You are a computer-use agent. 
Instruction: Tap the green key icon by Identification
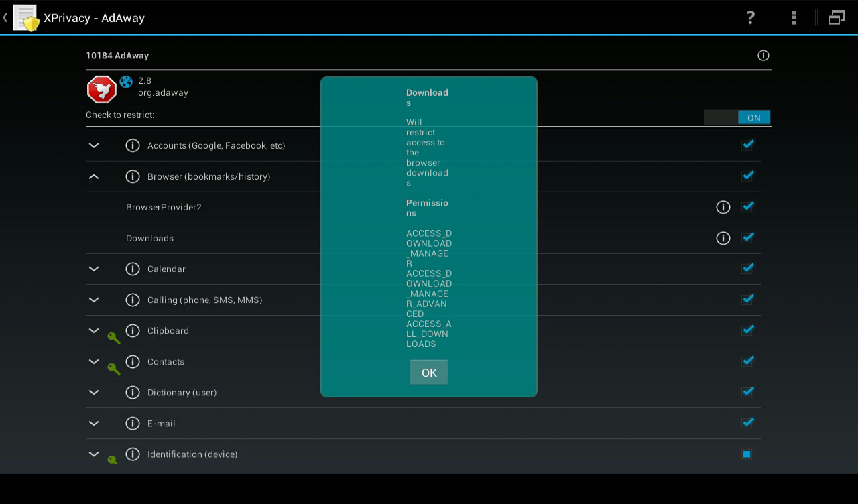[113, 460]
